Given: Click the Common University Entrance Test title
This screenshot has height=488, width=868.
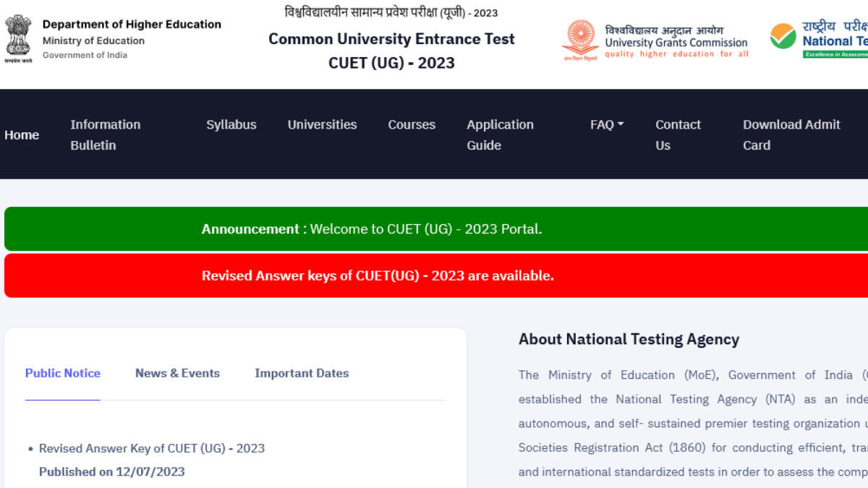Looking at the screenshot, I should [391, 39].
